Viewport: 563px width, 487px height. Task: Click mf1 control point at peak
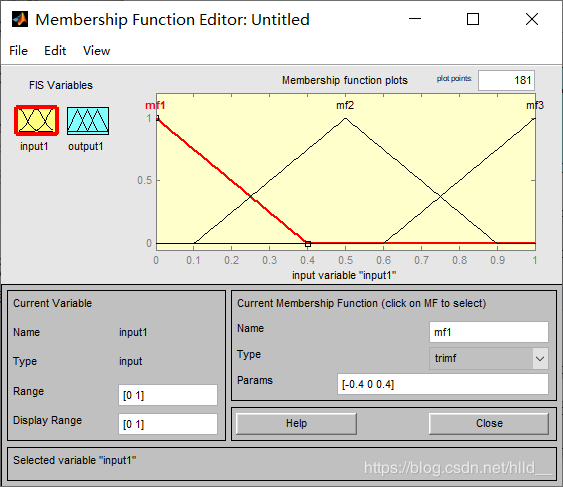tap(157, 118)
